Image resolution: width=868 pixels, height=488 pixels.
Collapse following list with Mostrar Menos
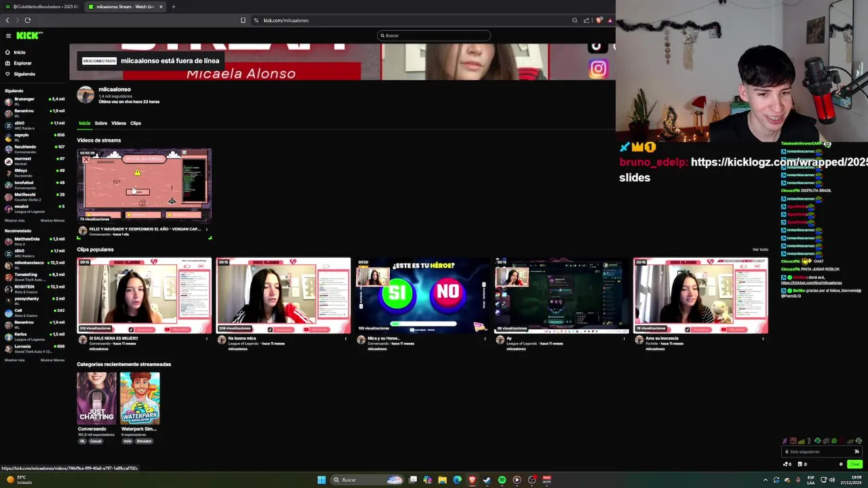52,220
